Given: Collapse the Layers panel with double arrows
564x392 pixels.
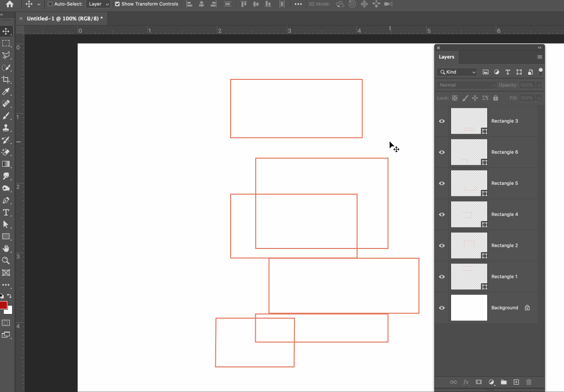Looking at the screenshot, I should (540, 47).
